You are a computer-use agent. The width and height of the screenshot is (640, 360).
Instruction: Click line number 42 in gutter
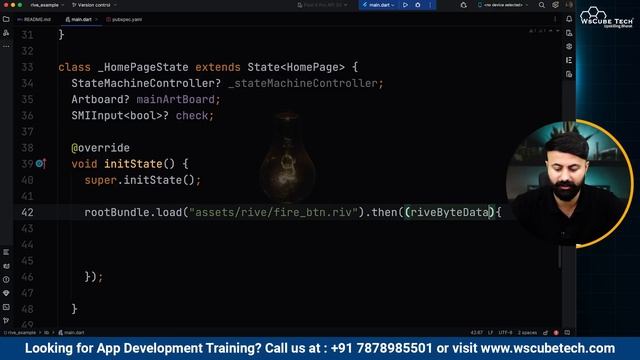(x=27, y=212)
